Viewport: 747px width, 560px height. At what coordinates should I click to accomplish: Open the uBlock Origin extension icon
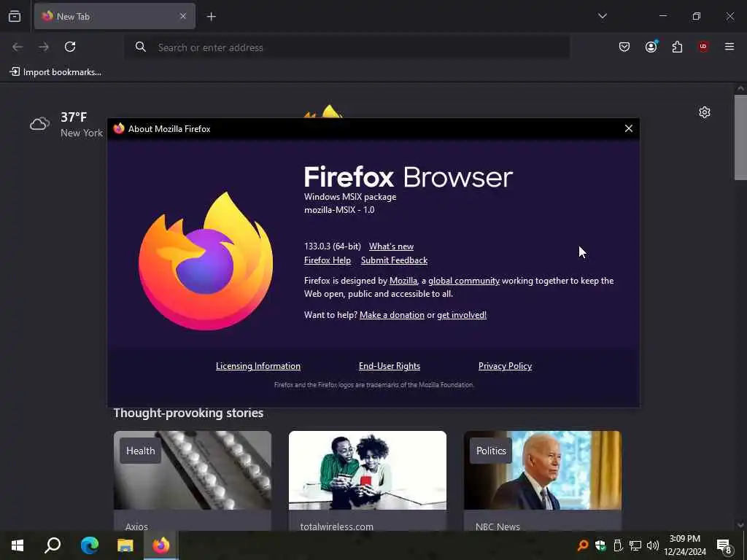(703, 47)
